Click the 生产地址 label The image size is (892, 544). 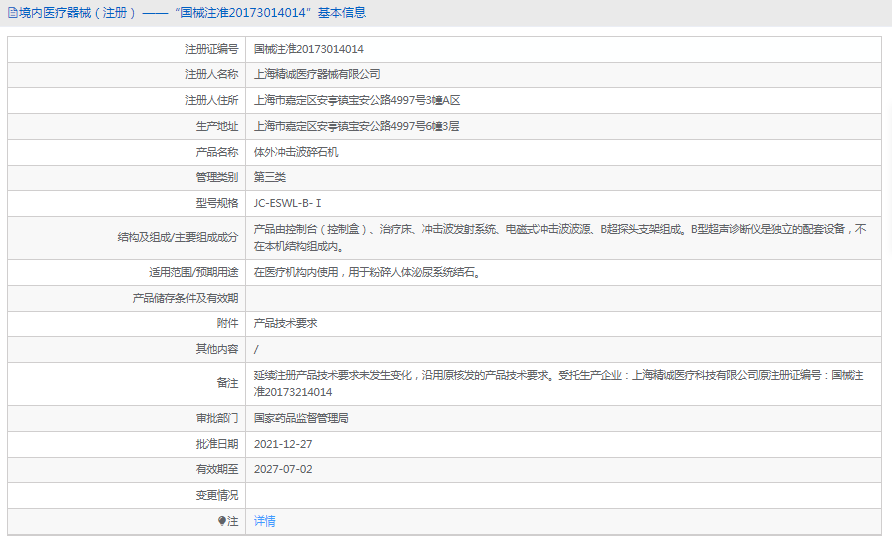pos(217,126)
